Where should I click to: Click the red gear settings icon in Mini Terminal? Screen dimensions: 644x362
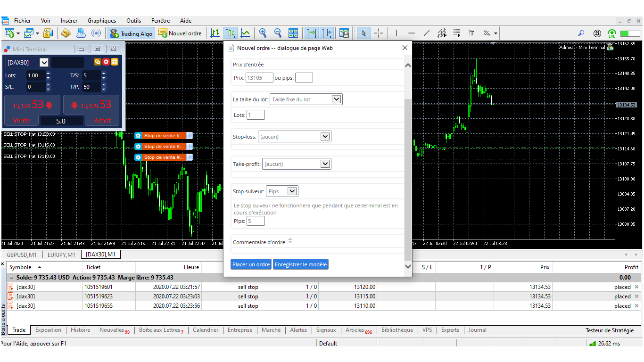[x=106, y=62]
